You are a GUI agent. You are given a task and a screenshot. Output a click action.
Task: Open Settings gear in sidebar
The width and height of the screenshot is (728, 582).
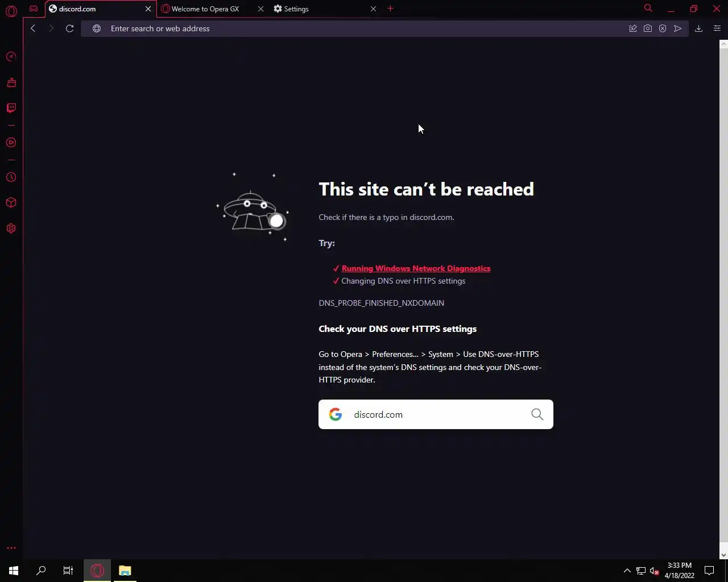(x=11, y=228)
